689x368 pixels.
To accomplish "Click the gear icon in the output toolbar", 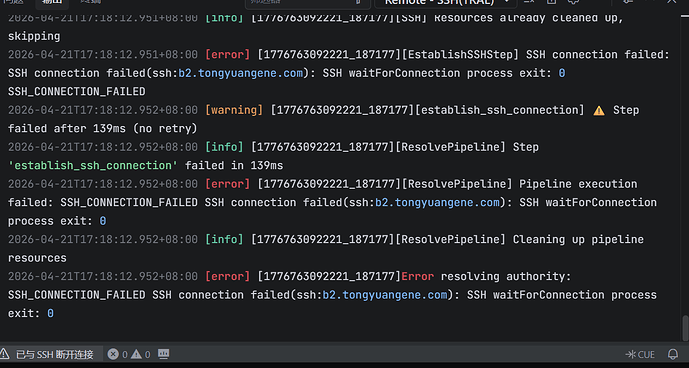I will point(573,2).
